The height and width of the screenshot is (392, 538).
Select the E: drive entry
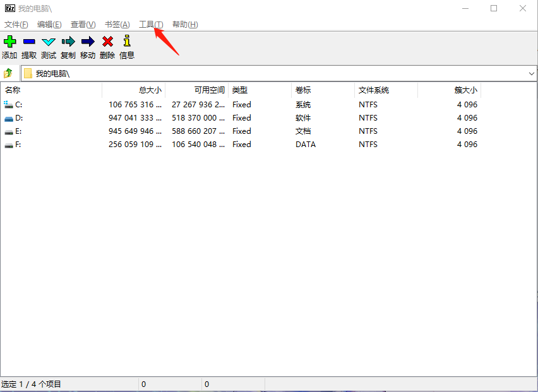(19, 131)
